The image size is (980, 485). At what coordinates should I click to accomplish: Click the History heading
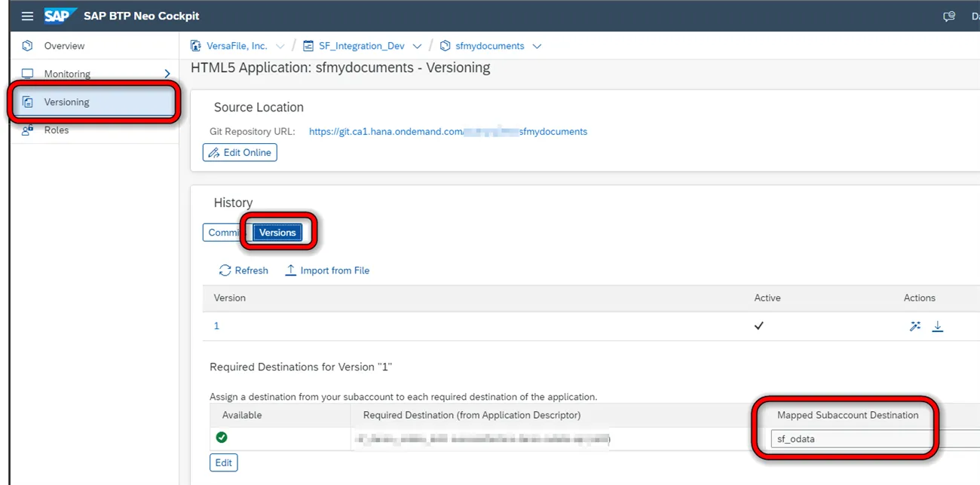pyautogui.click(x=233, y=203)
